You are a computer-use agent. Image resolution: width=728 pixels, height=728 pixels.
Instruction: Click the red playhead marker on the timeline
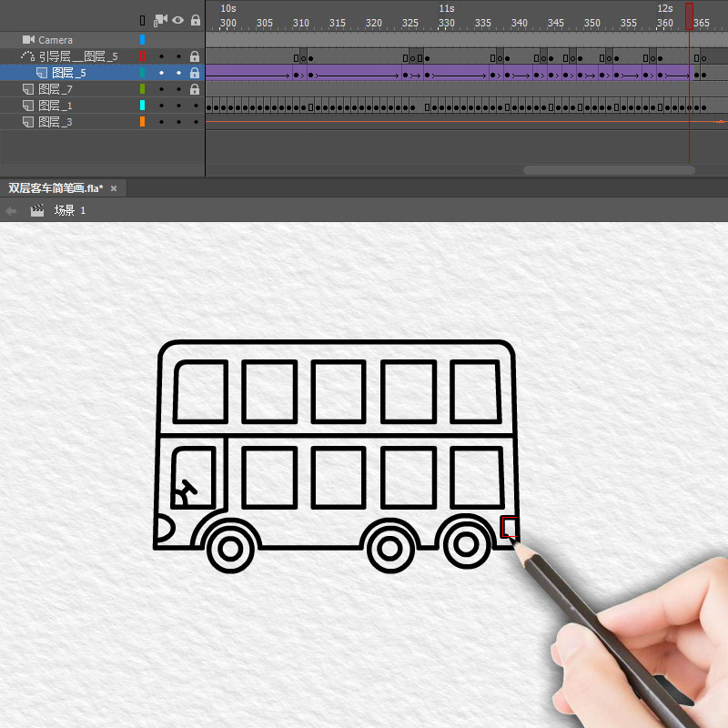[689, 16]
